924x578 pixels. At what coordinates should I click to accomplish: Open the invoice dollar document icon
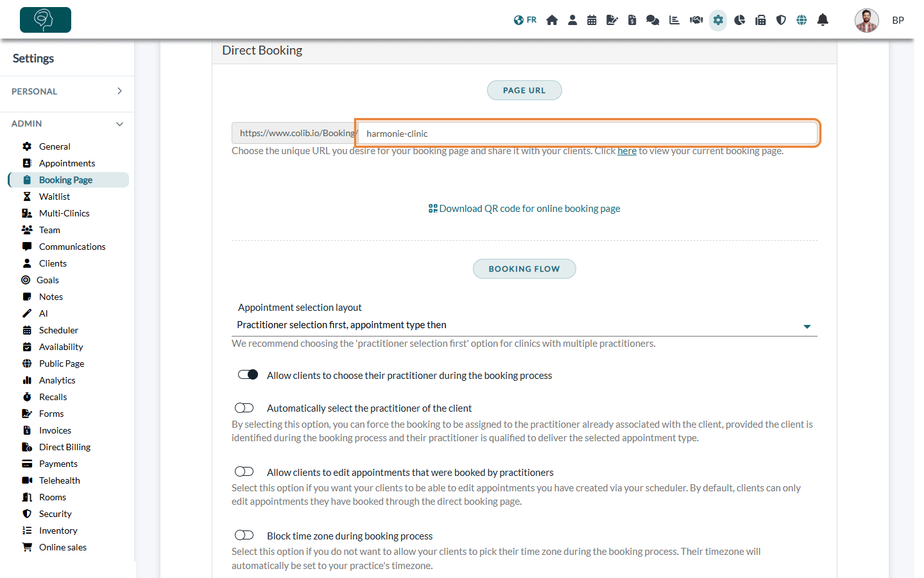(632, 20)
